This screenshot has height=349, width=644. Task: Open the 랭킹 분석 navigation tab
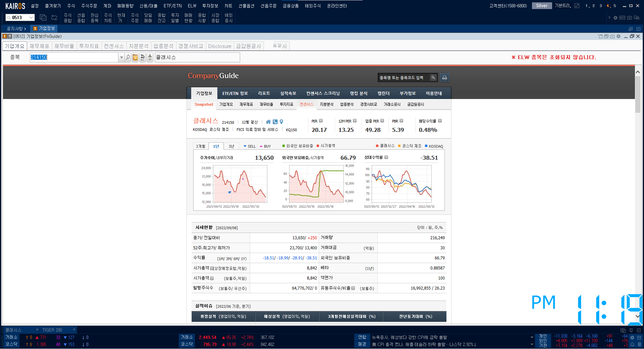(359, 93)
